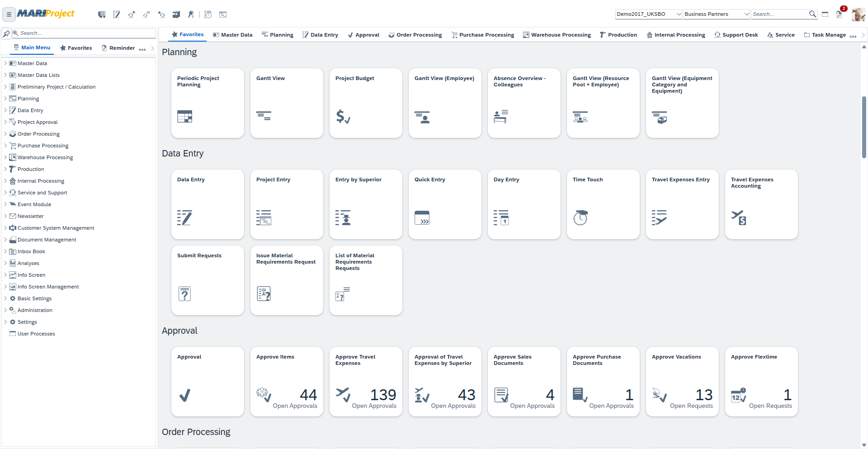The width and height of the screenshot is (868, 449).
Task: Open the Approve Vacations tile
Action: 682,381
